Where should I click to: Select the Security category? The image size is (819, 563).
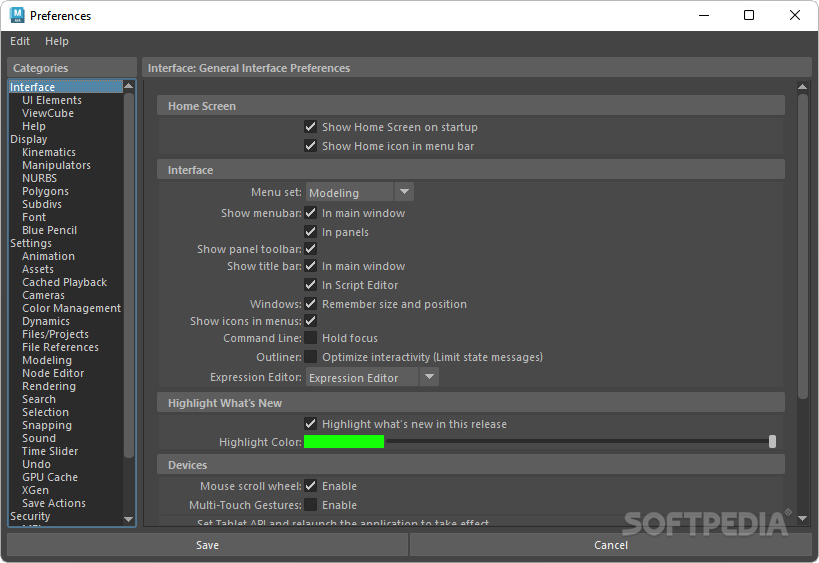[30, 517]
